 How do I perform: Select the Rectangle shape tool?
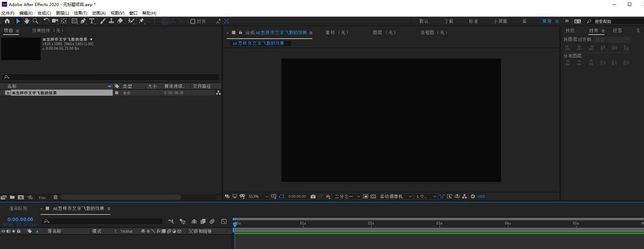pos(74,21)
